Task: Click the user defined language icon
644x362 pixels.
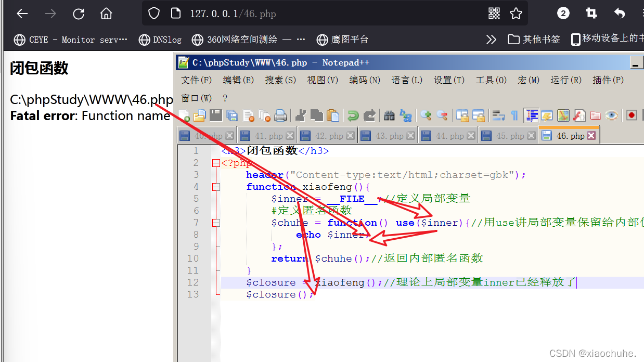Action: pos(547,115)
